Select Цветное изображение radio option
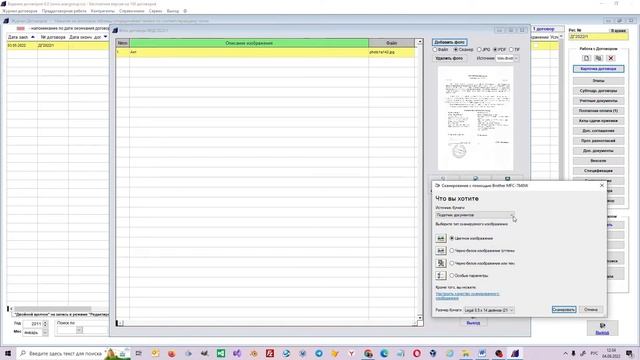Viewport: 640px width, 360px height. click(x=452, y=238)
